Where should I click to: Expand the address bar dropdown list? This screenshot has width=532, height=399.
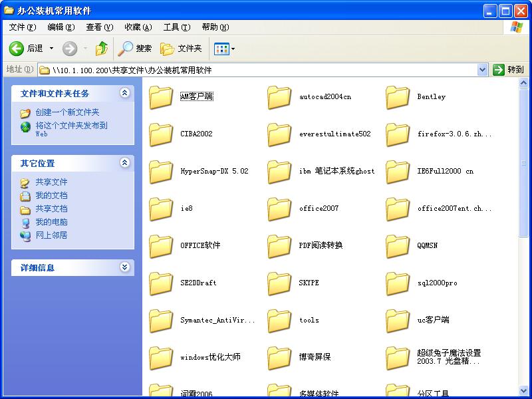482,70
